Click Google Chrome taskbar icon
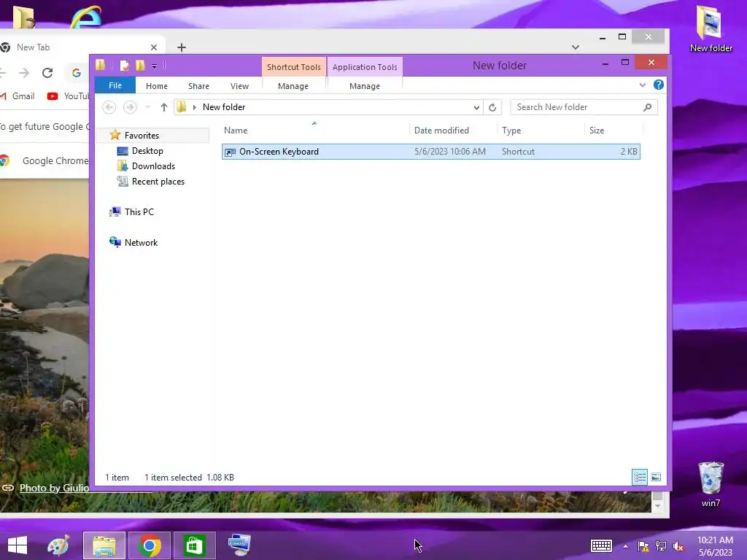 149,545
